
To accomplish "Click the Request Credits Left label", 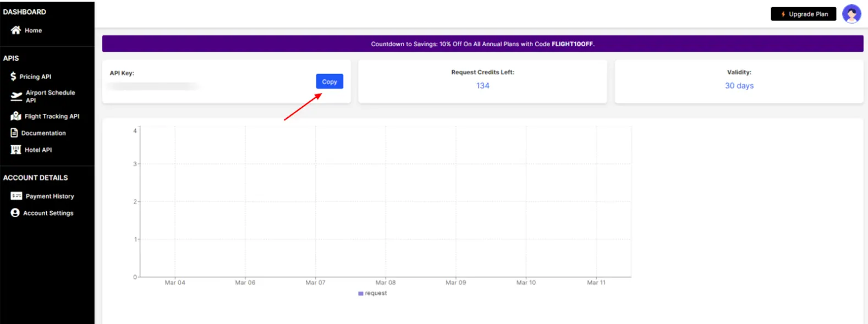I will point(483,72).
